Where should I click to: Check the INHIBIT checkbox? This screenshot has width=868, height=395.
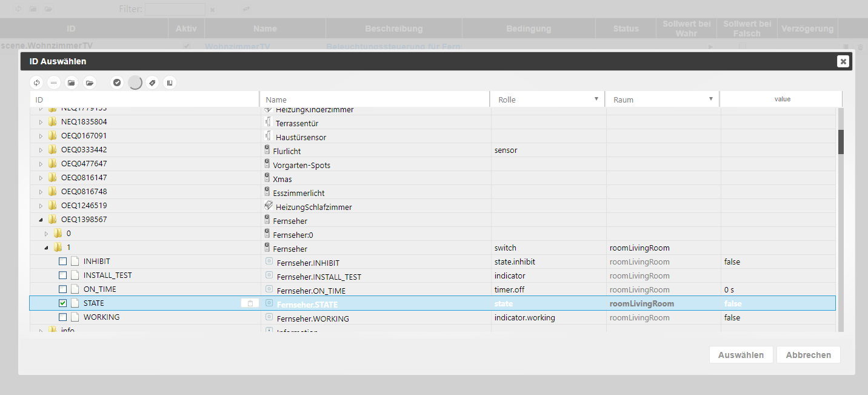tap(63, 262)
